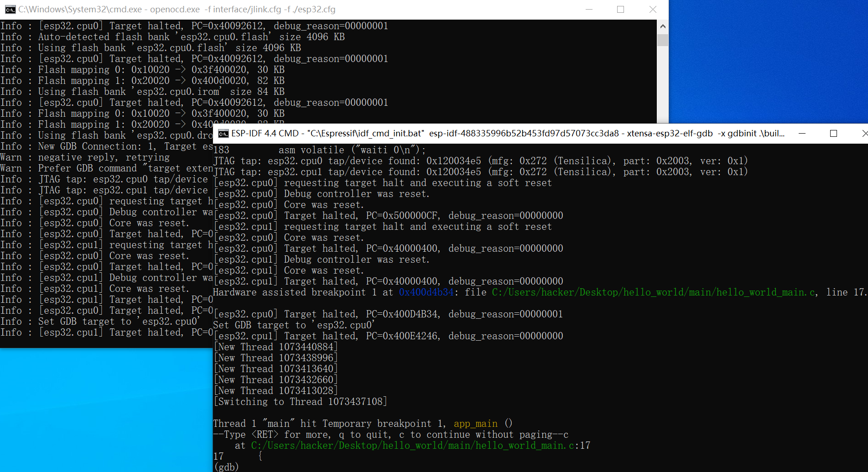Click 'Thread 1 "main" hit Temporary breakpoint' line
This screenshot has height=472, width=868.
click(x=363, y=424)
